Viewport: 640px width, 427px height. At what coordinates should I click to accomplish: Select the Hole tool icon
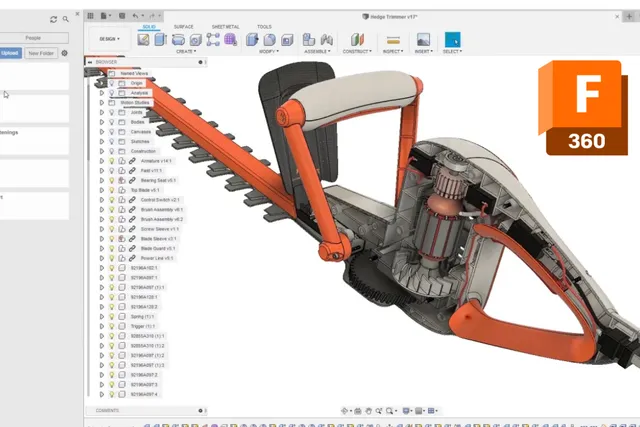[x=196, y=40]
